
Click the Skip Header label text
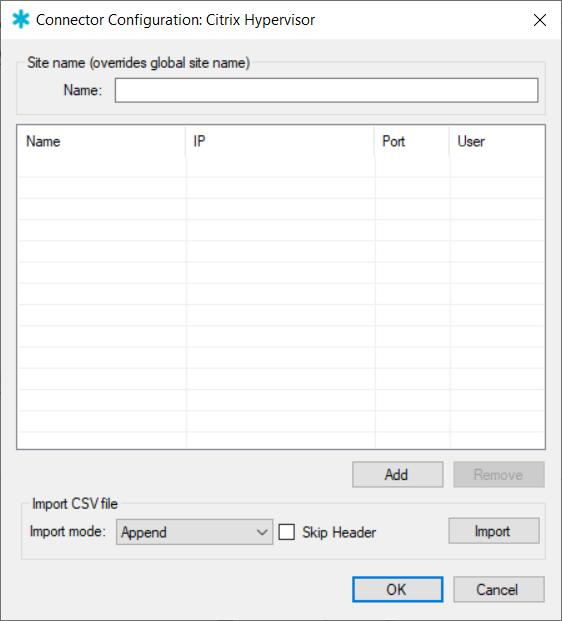tap(339, 532)
